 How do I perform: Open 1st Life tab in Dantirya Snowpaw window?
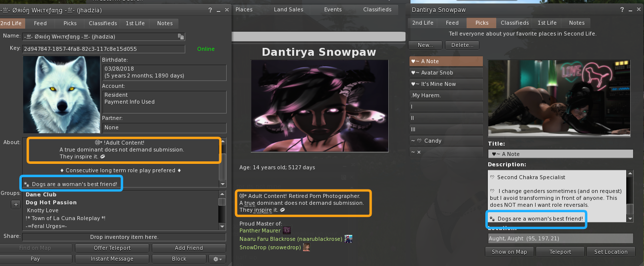coord(547,23)
